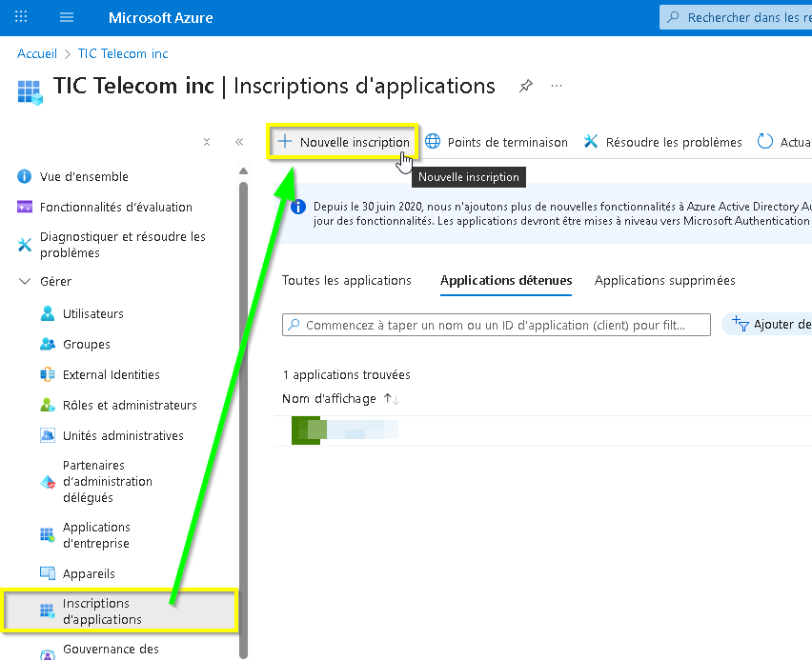The height and width of the screenshot is (660, 812).
Task: Collapse the side navigation with double chevron
Action: pos(239,142)
